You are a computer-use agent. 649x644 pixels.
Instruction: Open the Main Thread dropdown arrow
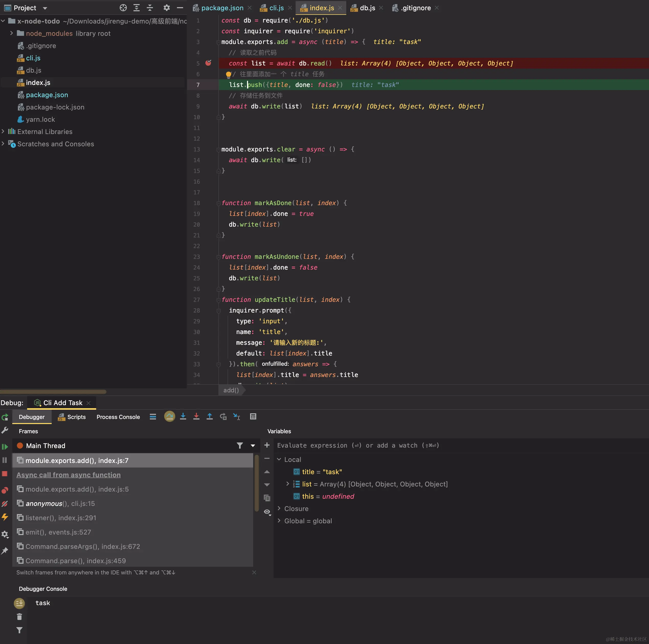click(253, 446)
